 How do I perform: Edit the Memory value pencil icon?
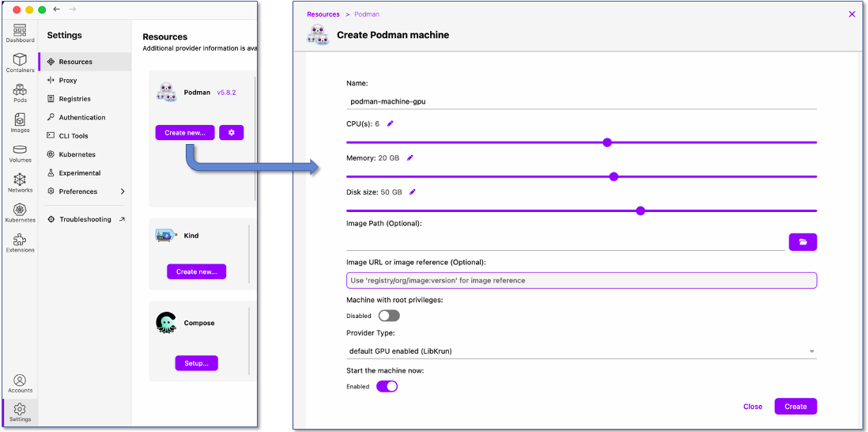(410, 158)
